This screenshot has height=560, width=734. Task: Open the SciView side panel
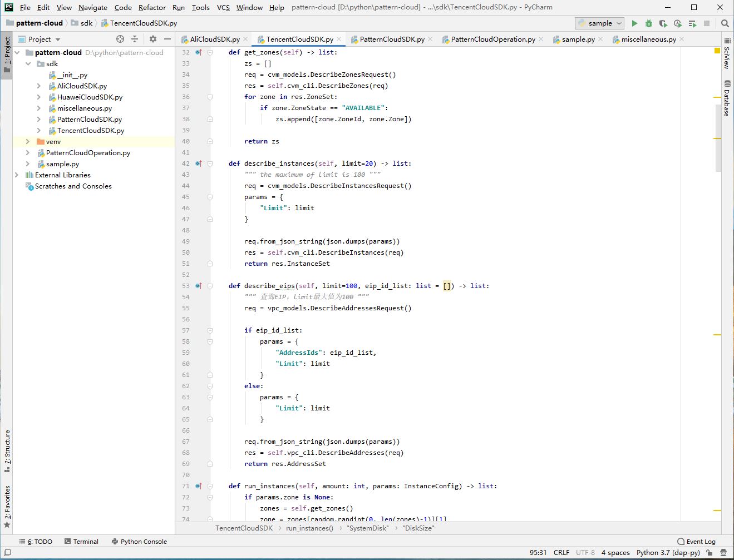(x=727, y=53)
